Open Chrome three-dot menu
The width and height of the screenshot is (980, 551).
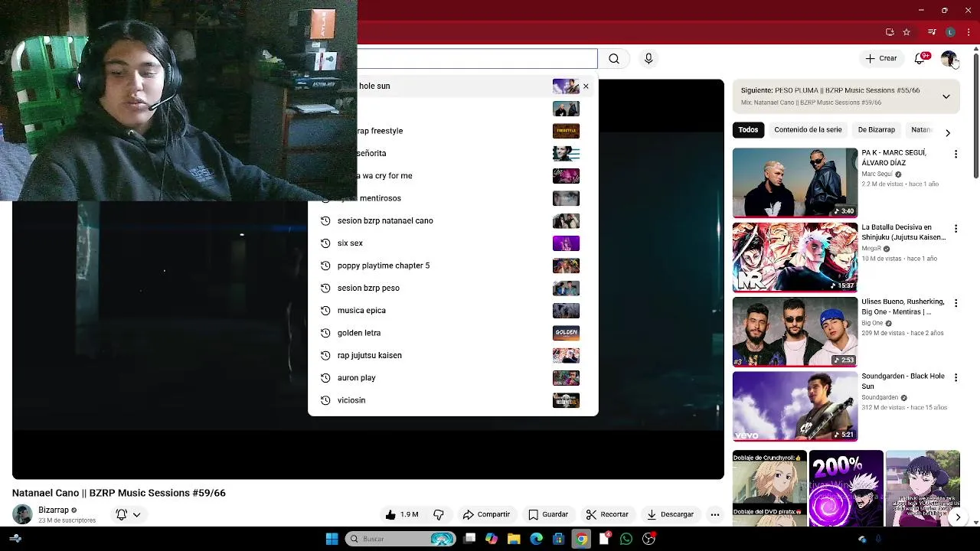[x=969, y=32]
